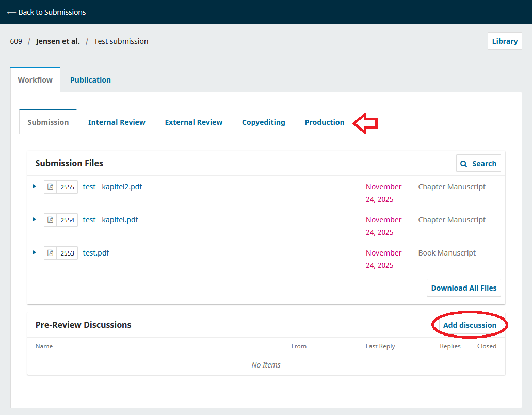Expand the file row for test.pdf
Screen dimensions: 532x415
[34, 252]
